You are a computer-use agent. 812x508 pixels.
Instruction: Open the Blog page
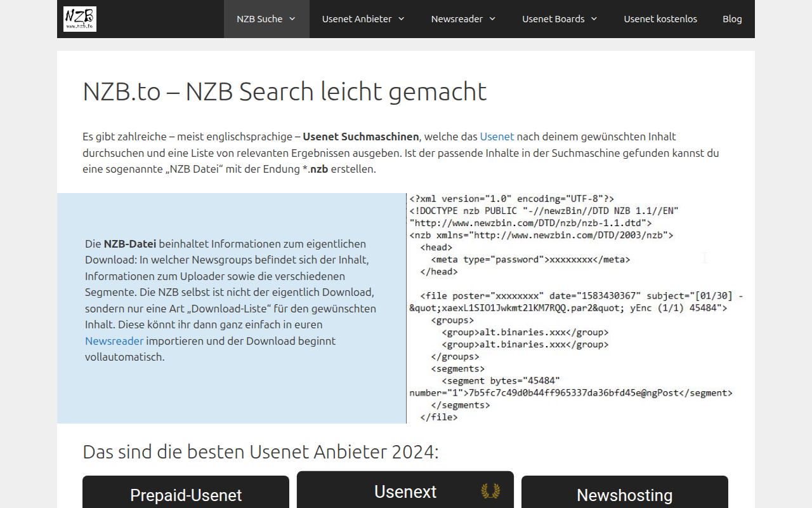(x=732, y=19)
